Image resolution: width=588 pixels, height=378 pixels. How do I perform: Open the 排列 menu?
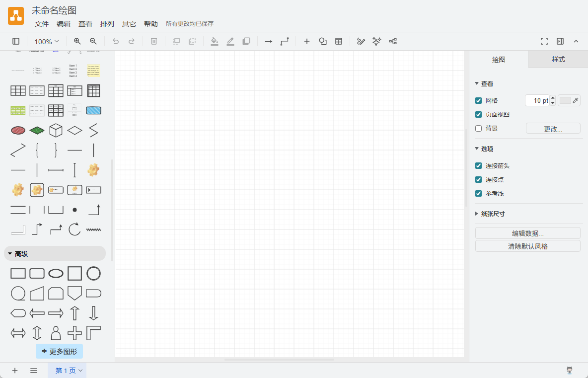107,24
